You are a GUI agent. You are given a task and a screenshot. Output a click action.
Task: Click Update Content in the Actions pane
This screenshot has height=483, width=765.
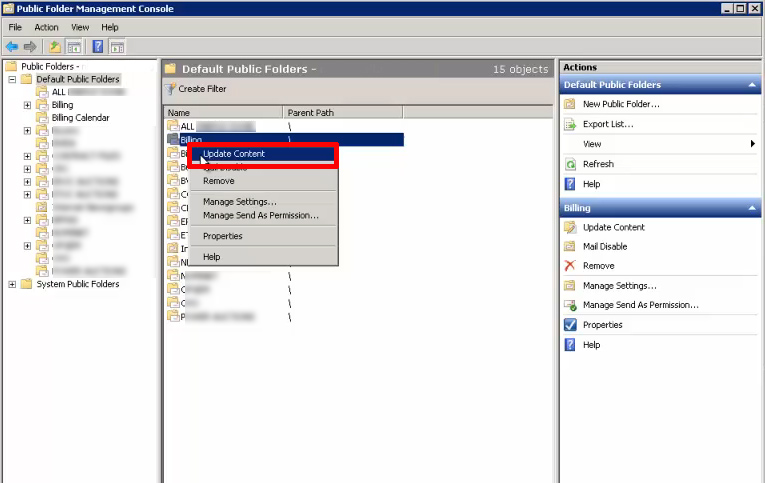614,227
